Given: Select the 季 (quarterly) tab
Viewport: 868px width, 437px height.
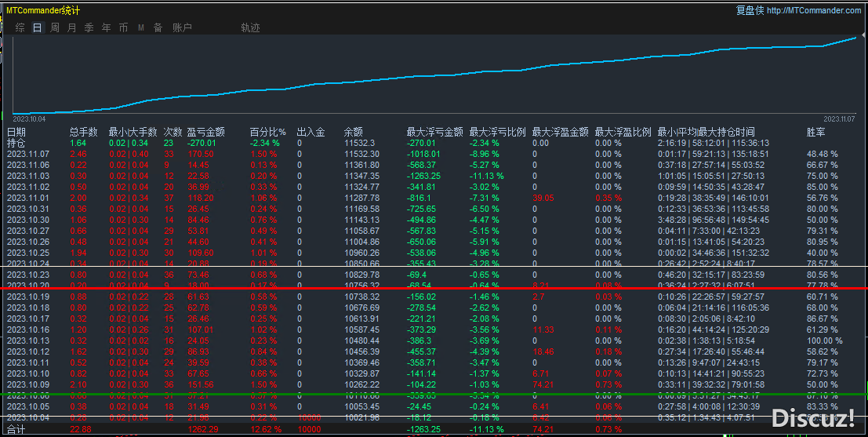Looking at the screenshot, I should click(x=89, y=27).
